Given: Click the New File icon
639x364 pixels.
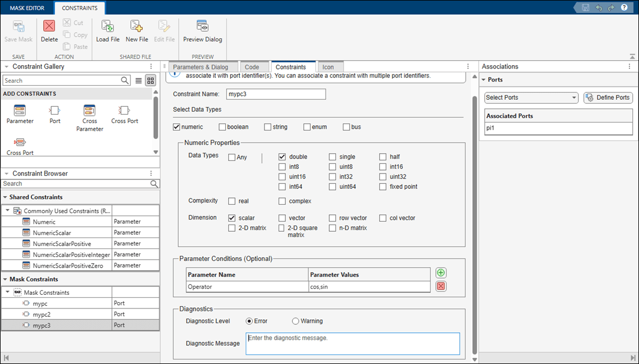Looking at the screenshot, I should coord(136,27).
